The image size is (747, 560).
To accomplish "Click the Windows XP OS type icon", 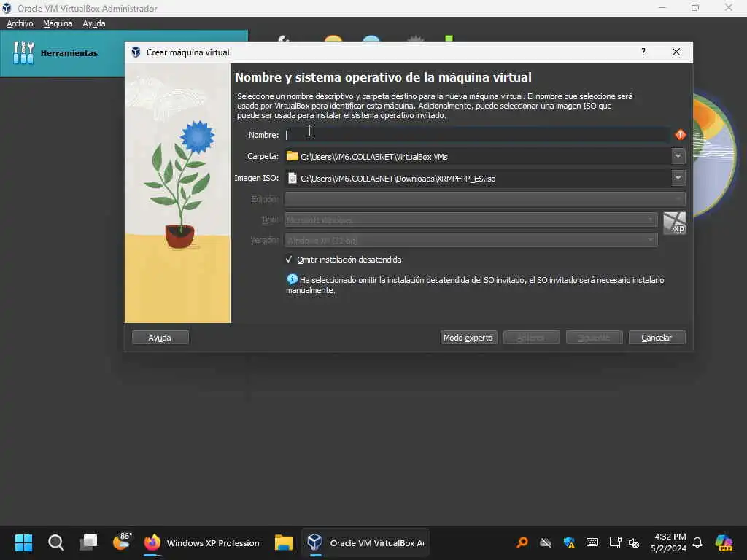I will (x=675, y=223).
